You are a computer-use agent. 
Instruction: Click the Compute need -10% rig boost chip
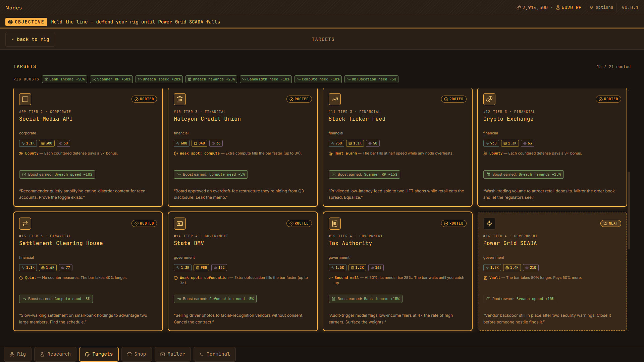[x=318, y=79]
